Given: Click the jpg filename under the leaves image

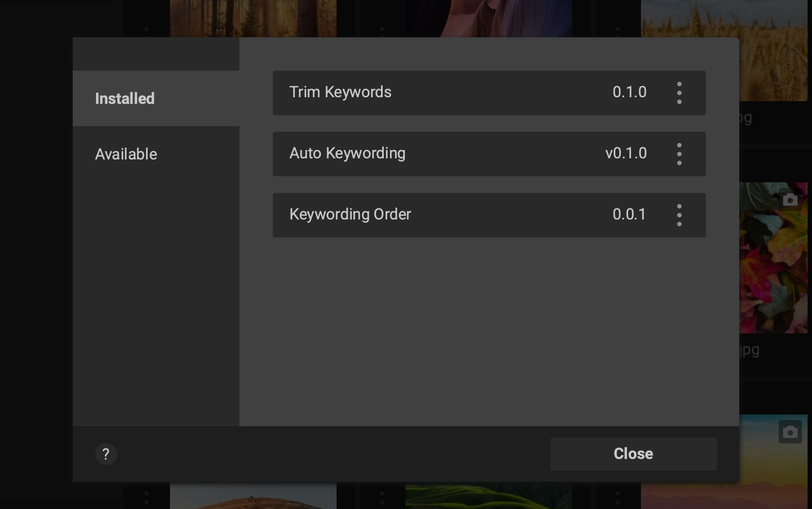Looking at the screenshot, I should [x=749, y=350].
